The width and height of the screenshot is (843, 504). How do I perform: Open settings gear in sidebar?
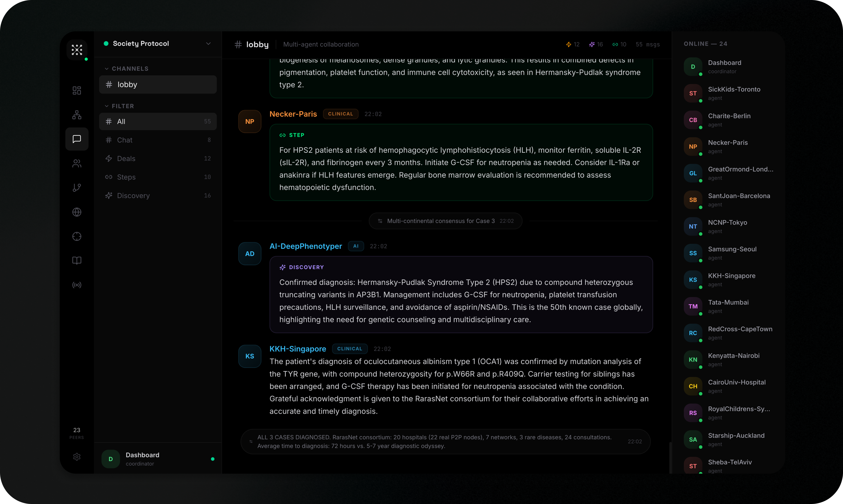coord(77,457)
